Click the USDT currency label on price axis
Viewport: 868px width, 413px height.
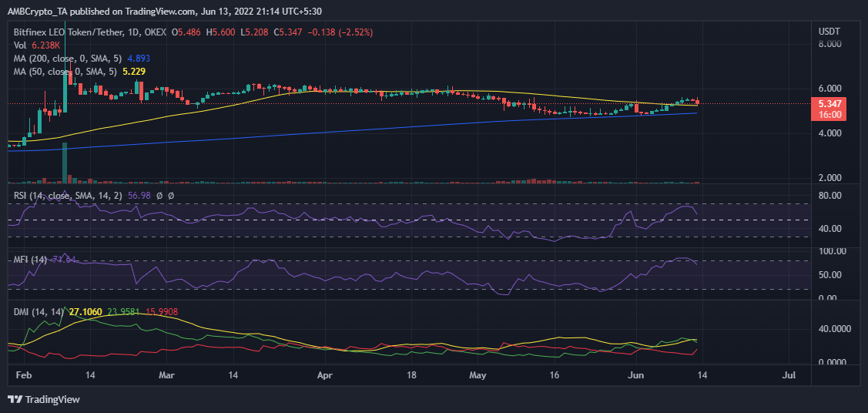(x=829, y=30)
